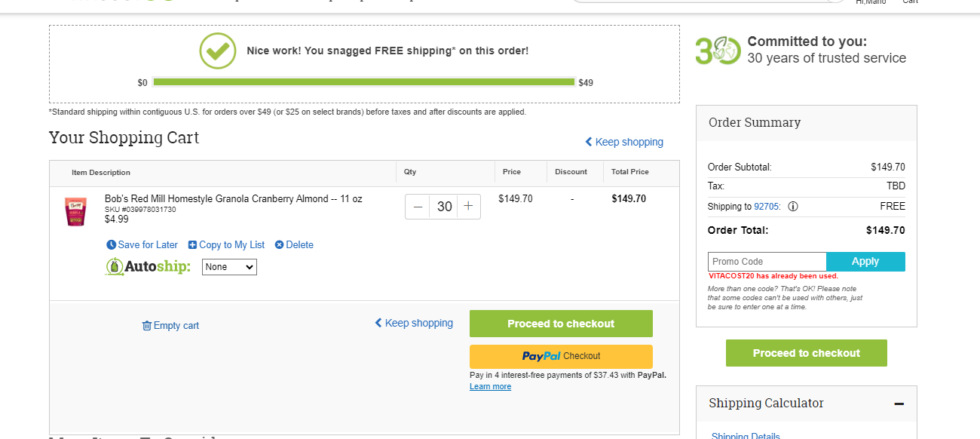Click the shipping info circle icon
The width and height of the screenshot is (980, 439).
[x=793, y=207]
